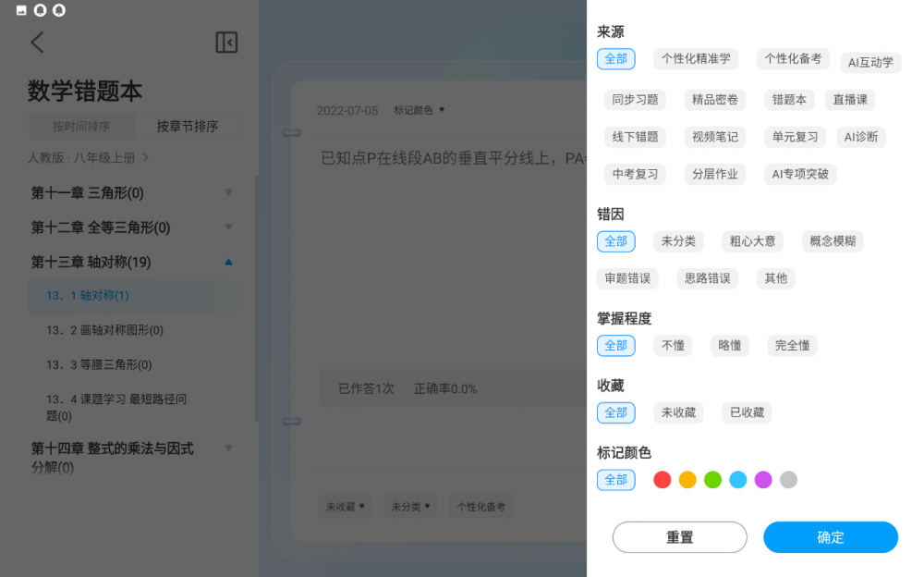924x577 pixels.
Task: Expand 第十一章 三角形 chapter
Action: click(x=228, y=193)
